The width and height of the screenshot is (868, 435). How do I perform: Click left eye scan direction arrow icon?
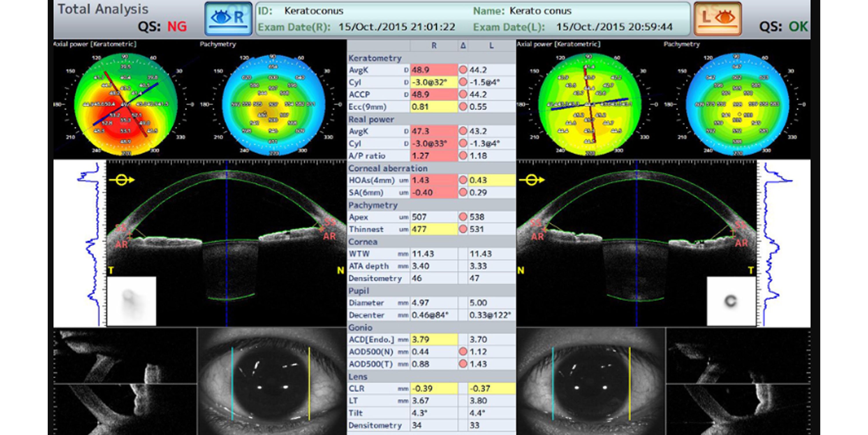[x=532, y=180]
